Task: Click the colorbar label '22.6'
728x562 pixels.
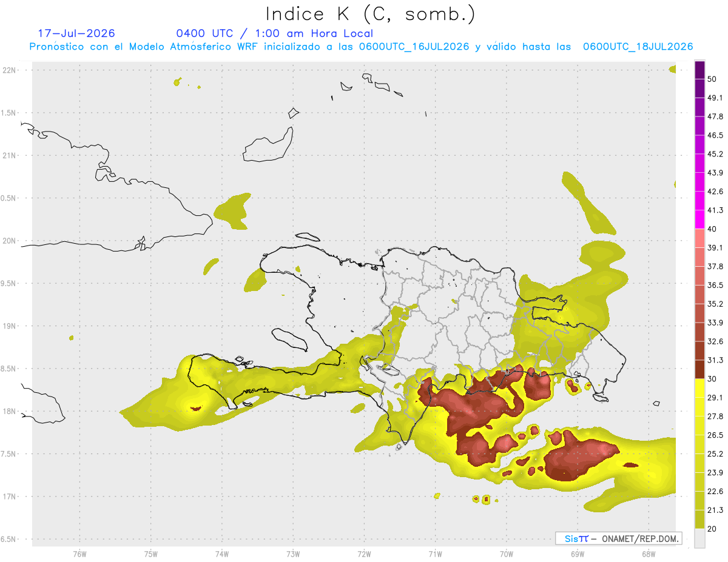Action: [x=715, y=492]
